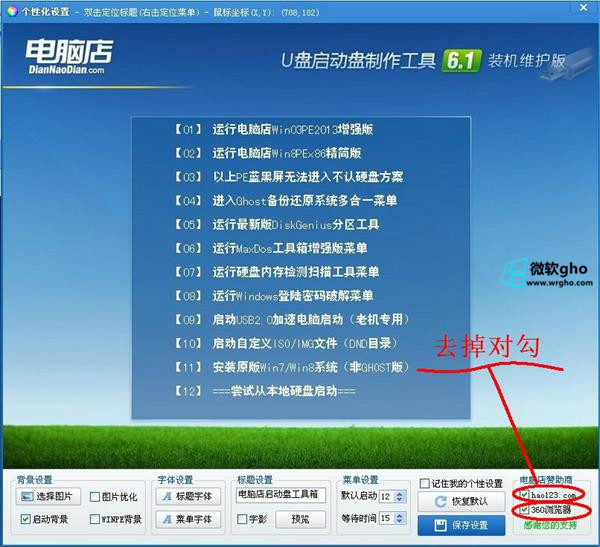Image resolution: width=600 pixels, height=547 pixels.
Task: Click the 装机维护版 heading text
Action: [x=527, y=60]
